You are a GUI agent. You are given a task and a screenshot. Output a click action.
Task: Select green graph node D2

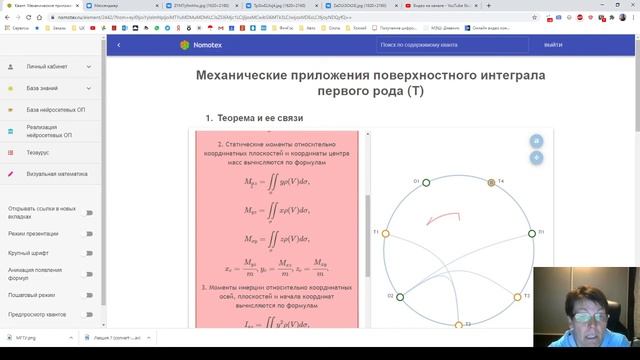point(400,297)
